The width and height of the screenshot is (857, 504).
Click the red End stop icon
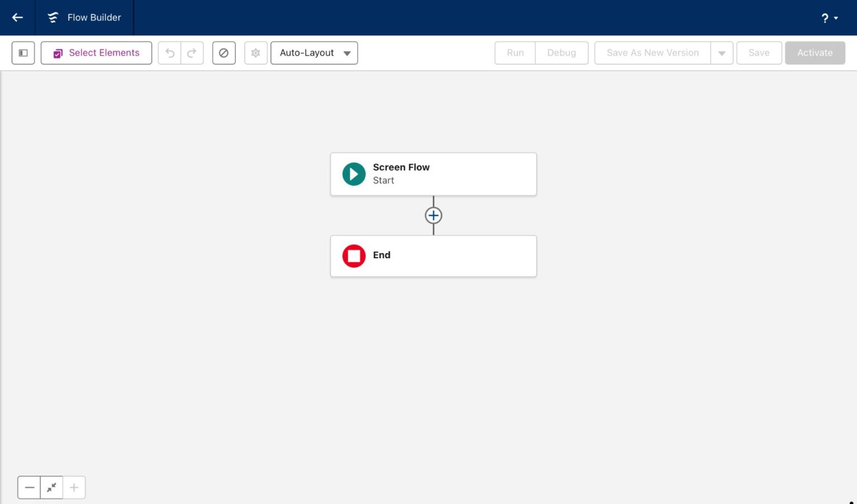pos(354,256)
